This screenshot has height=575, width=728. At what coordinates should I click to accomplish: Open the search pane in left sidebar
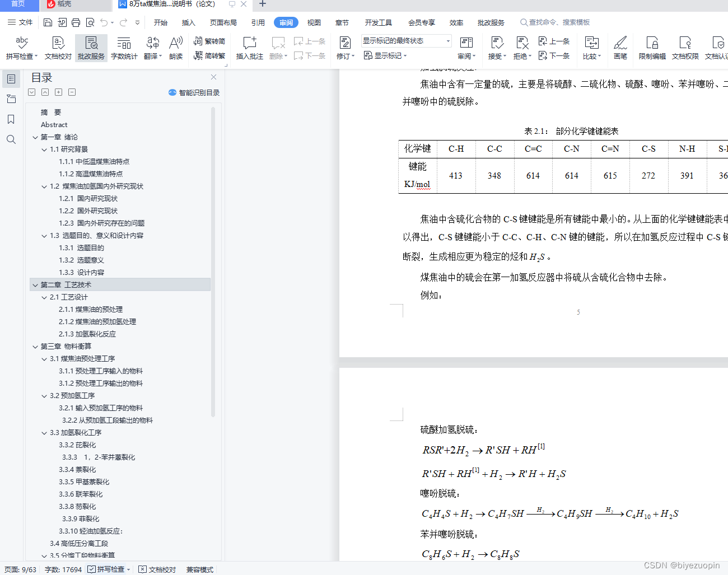pyautogui.click(x=11, y=139)
